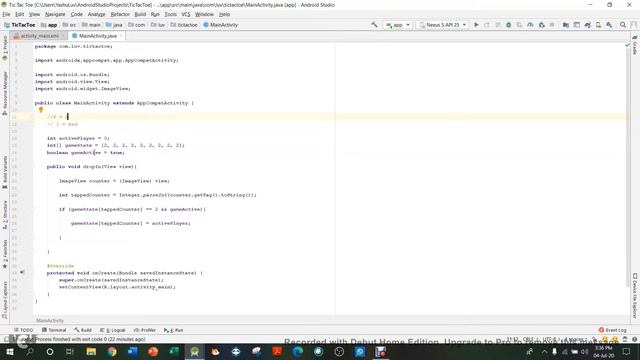640x360 pixels.
Task: Open the app run configuration dropdown
Action: pyautogui.click(x=398, y=25)
